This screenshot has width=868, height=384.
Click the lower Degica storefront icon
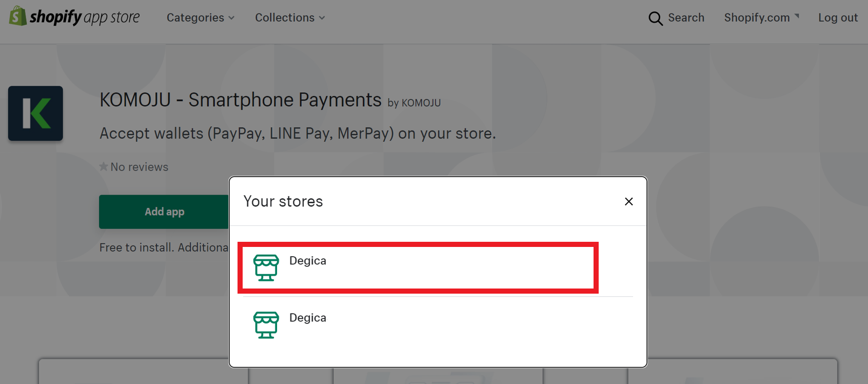pyautogui.click(x=266, y=324)
